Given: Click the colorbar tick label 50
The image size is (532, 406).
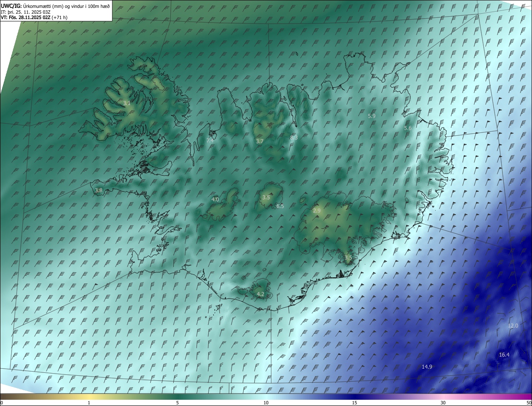Looking at the screenshot, I should point(529,403).
